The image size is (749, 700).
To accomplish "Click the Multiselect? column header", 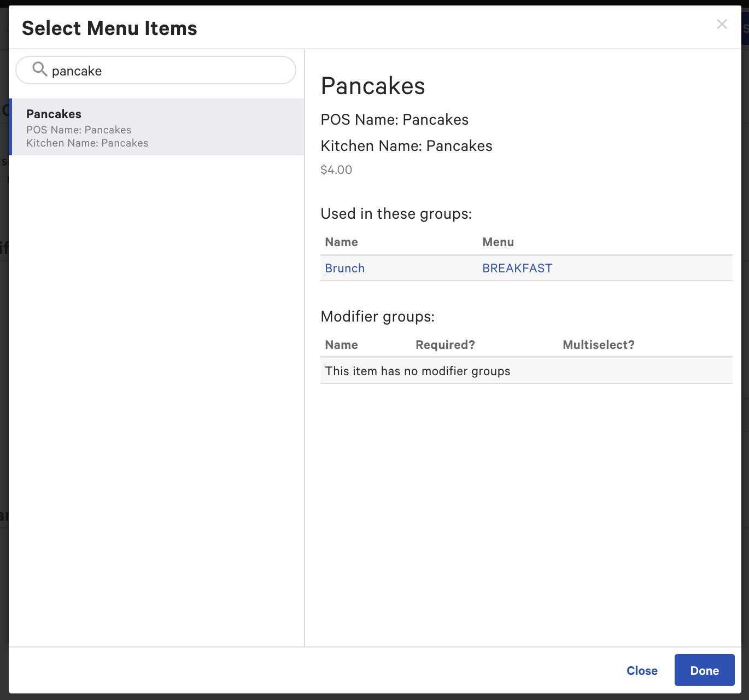I will tap(598, 345).
